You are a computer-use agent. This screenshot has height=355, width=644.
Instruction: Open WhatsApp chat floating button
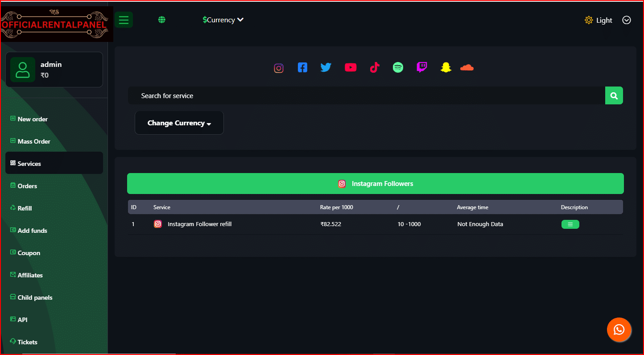[619, 330]
